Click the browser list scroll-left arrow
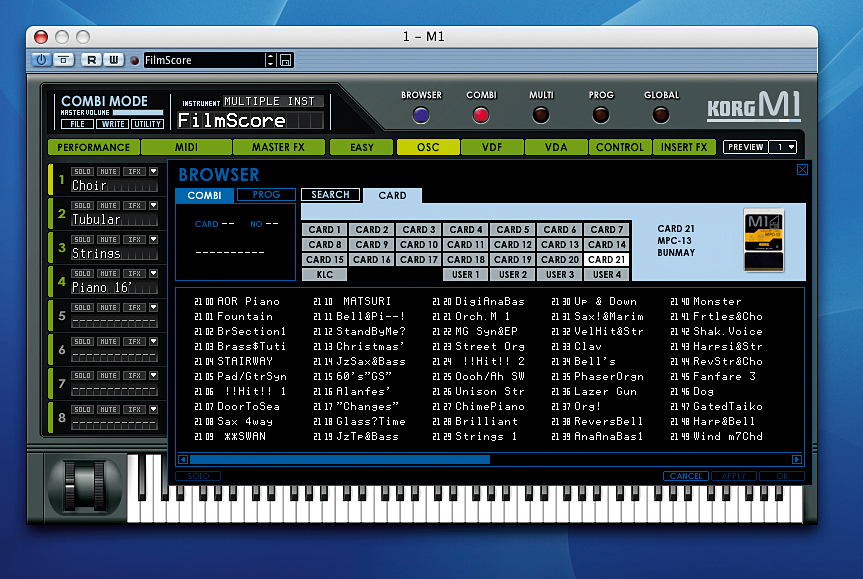863x579 pixels. 183,459
